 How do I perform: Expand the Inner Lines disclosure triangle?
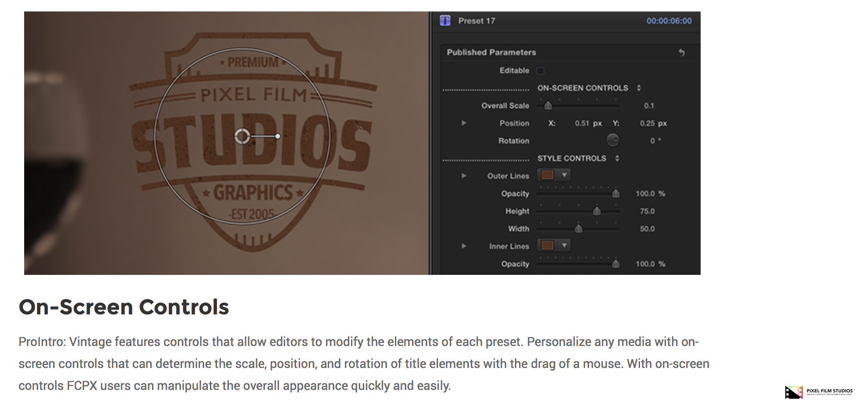pyautogui.click(x=463, y=246)
